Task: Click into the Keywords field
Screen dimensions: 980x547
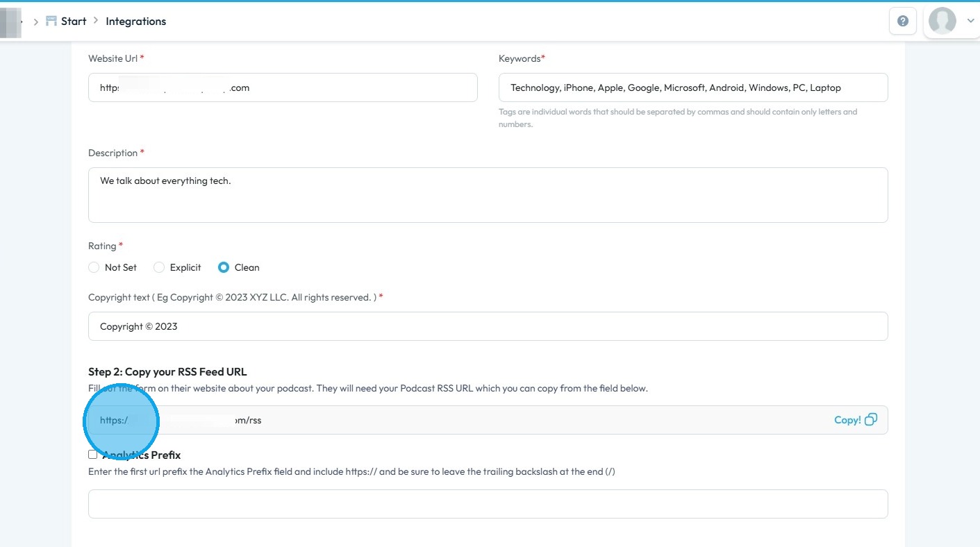Action: coord(692,88)
